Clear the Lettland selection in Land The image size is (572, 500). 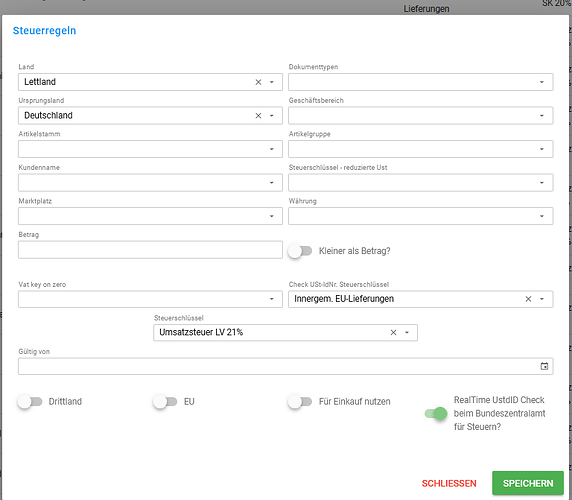pos(258,82)
